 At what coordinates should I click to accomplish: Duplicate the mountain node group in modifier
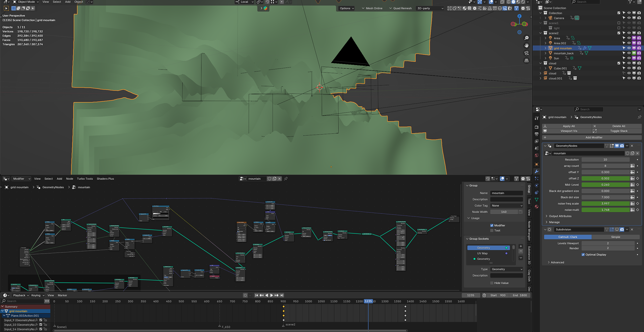[x=632, y=153]
